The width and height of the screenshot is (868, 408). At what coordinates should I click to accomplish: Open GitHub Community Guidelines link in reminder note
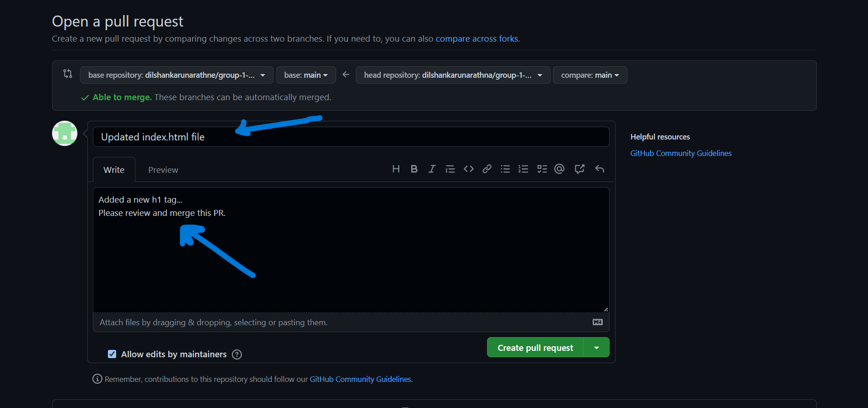point(360,379)
